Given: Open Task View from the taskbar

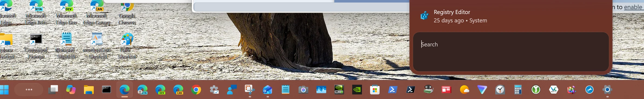Looking at the screenshot, I should 53,90.
